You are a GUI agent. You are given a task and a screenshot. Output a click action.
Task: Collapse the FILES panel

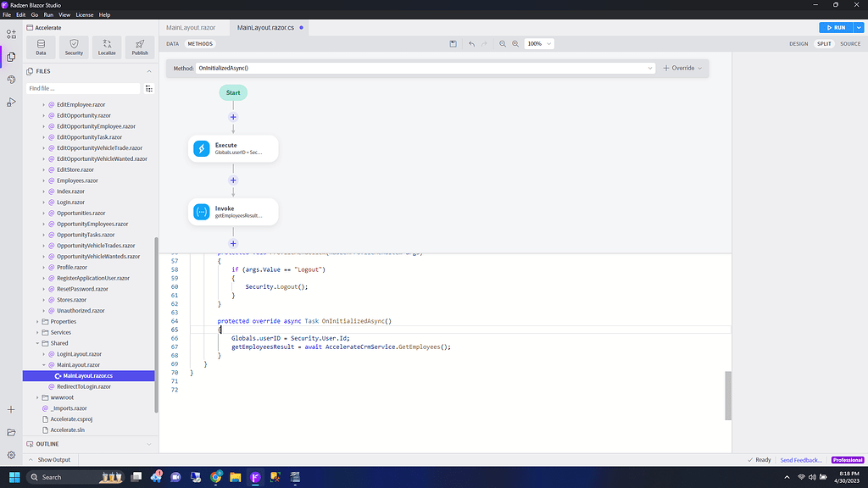[x=148, y=71]
